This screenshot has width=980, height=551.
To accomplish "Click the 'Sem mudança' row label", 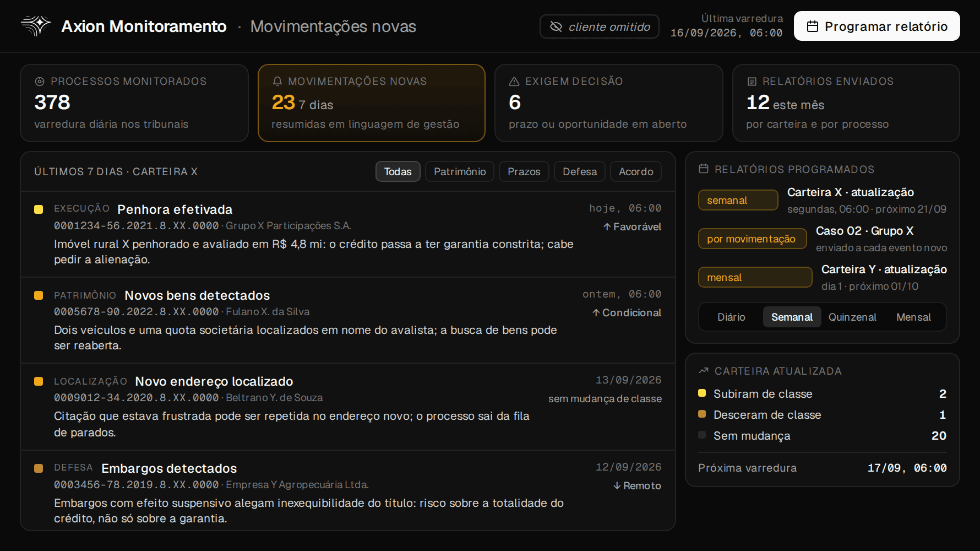I will click(752, 436).
